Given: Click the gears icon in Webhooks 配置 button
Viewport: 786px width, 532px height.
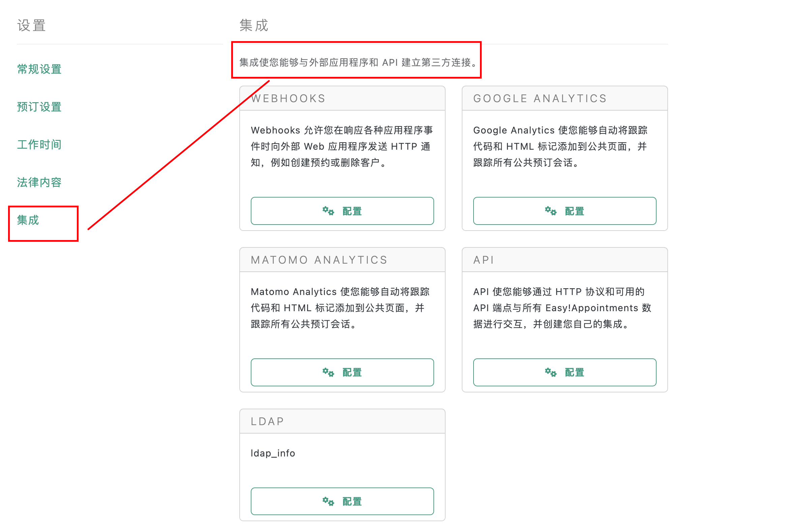Looking at the screenshot, I should (328, 211).
